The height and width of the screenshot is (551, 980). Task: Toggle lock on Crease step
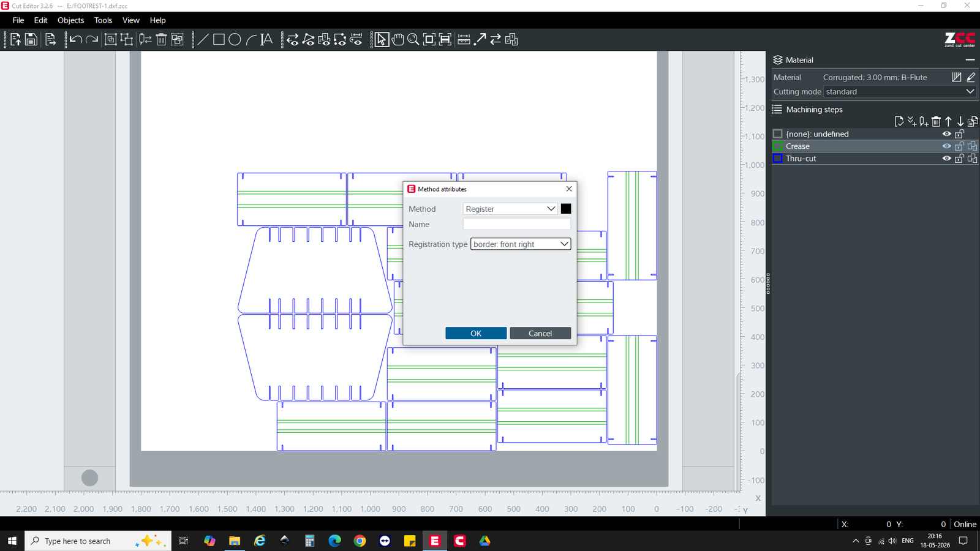click(959, 146)
